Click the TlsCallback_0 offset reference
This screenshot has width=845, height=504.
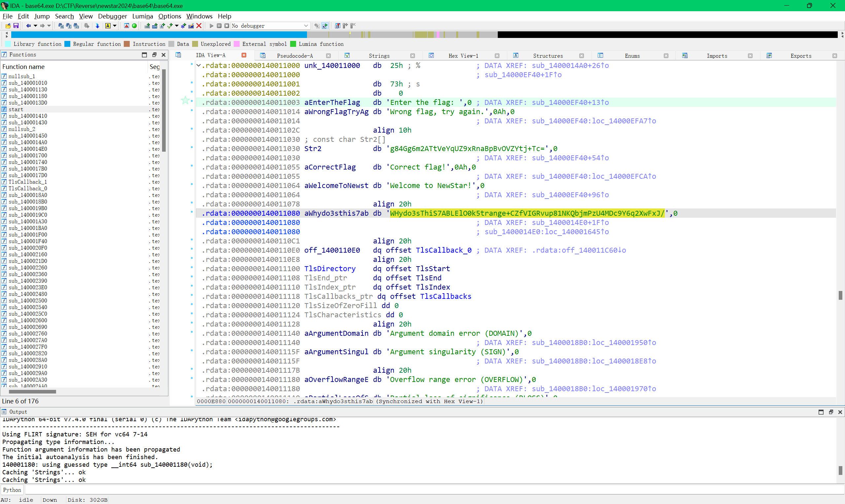tap(443, 250)
